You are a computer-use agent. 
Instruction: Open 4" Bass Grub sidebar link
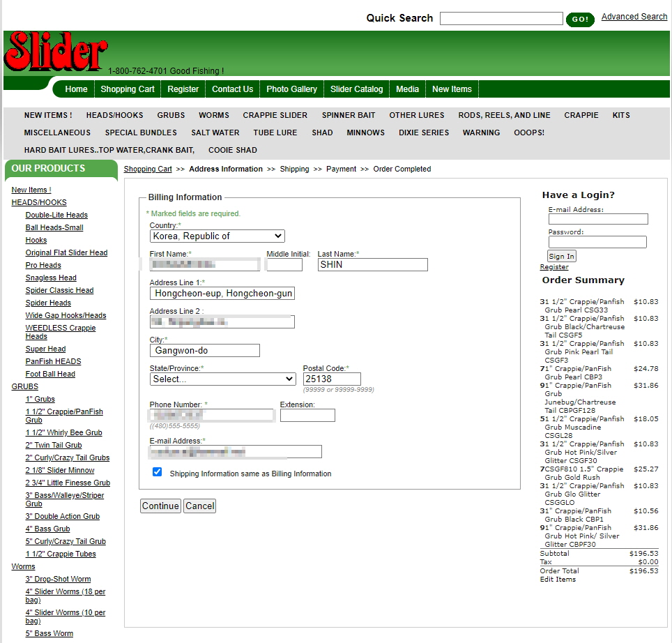[47, 529]
